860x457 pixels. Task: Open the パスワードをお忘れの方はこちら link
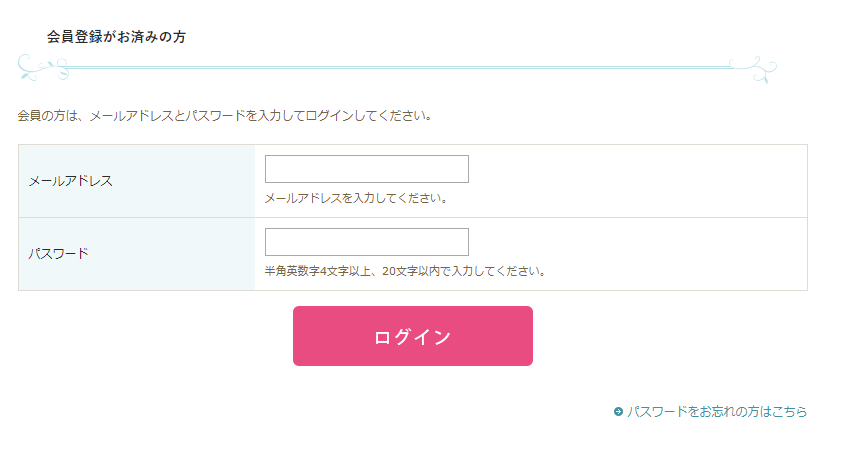coord(717,411)
